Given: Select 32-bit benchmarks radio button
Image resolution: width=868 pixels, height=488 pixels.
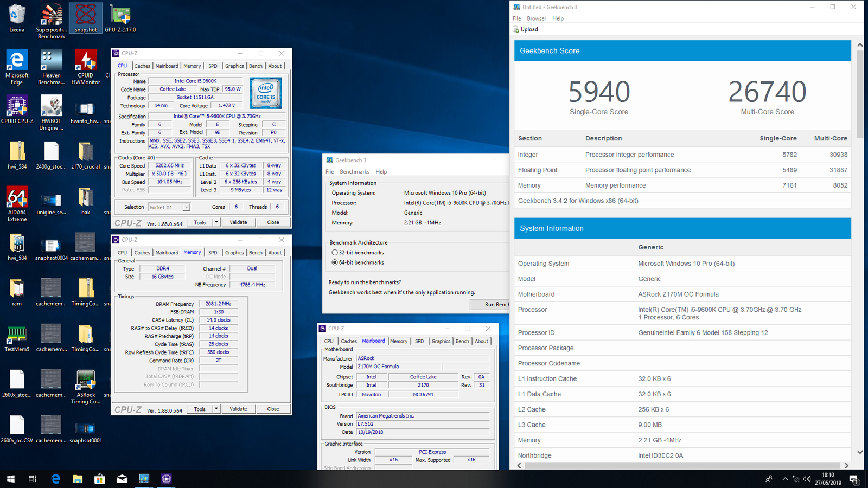Looking at the screenshot, I should click(335, 253).
